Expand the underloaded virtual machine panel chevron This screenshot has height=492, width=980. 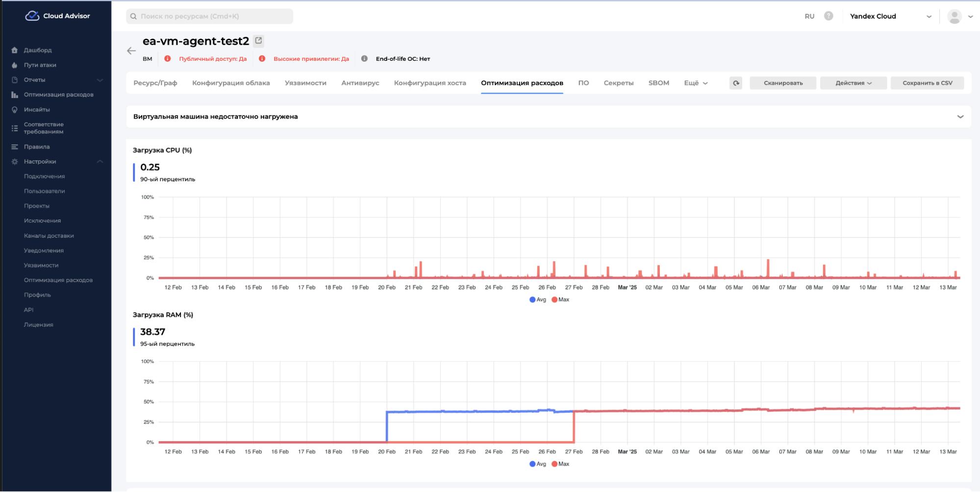click(960, 117)
